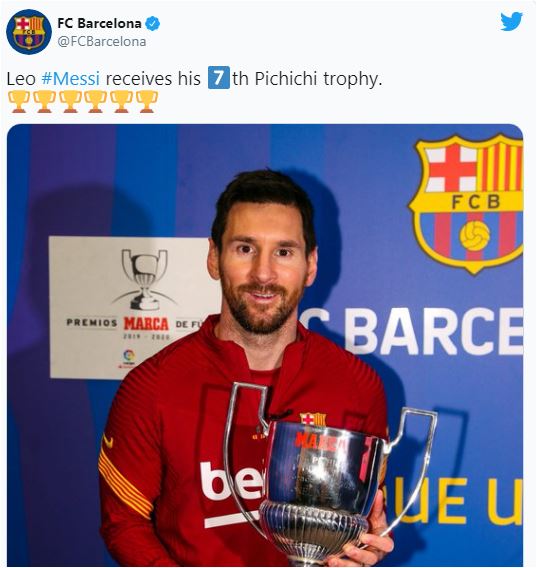Click the Nike swoosh on sleeve
537x568 pixels.
108,441
